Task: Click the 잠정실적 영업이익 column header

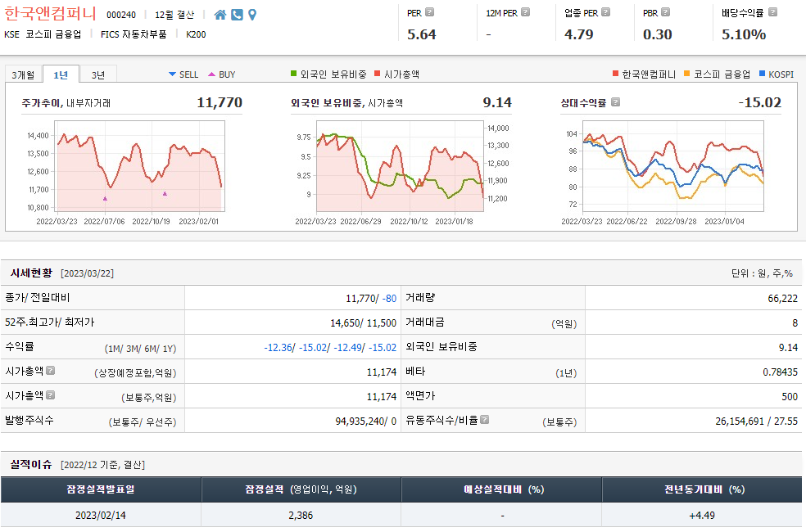Action: tap(301, 489)
